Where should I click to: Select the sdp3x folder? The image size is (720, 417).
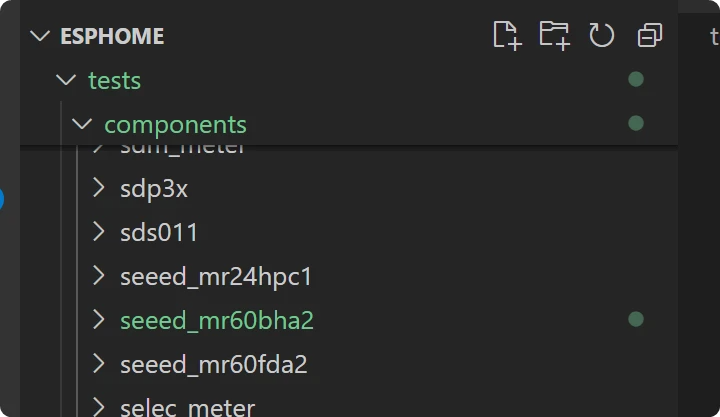coord(154,188)
